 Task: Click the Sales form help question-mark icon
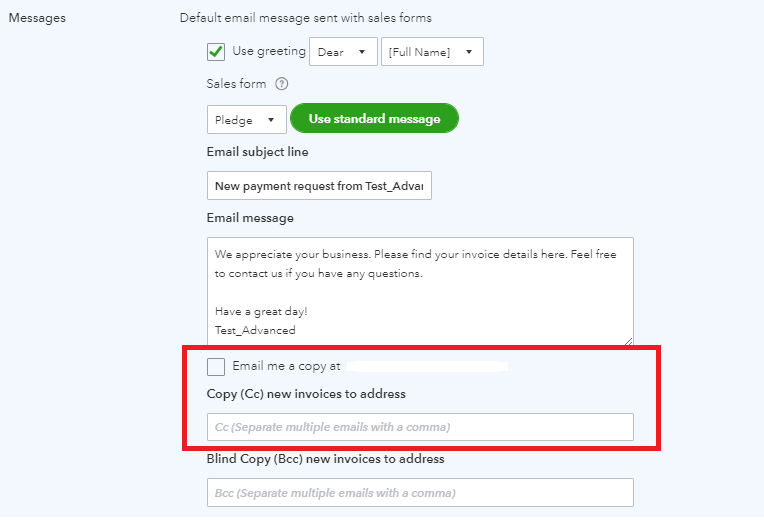[x=282, y=84]
